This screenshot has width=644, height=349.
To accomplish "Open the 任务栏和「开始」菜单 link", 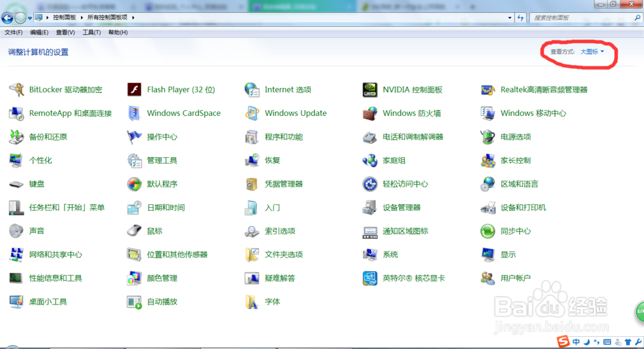I will pyautogui.click(x=67, y=208).
